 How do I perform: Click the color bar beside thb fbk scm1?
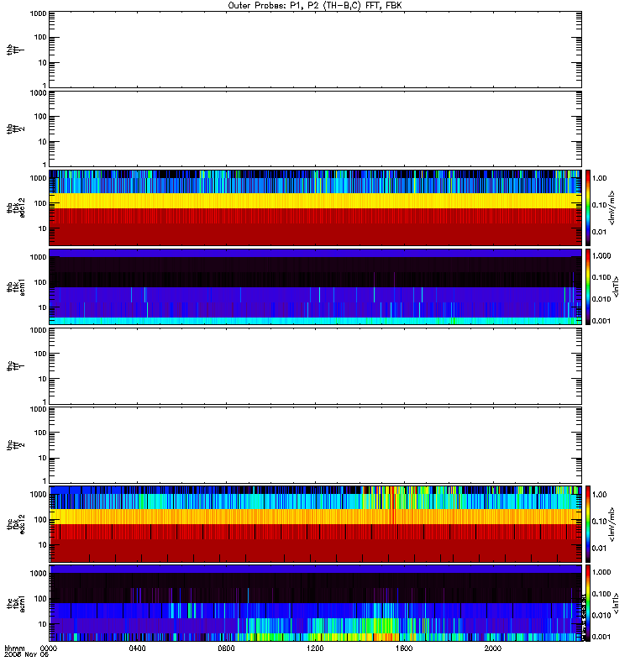pyautogui.click(x=588, y=286)
